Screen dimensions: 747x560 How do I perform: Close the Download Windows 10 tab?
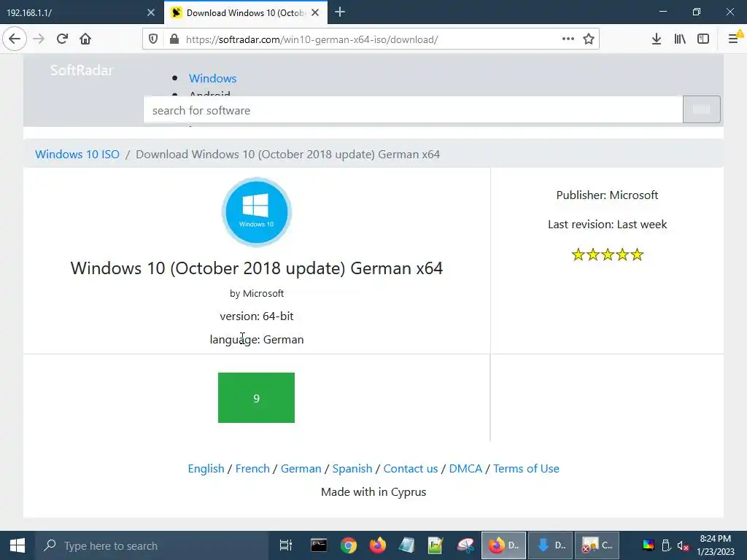pos(315,12)
